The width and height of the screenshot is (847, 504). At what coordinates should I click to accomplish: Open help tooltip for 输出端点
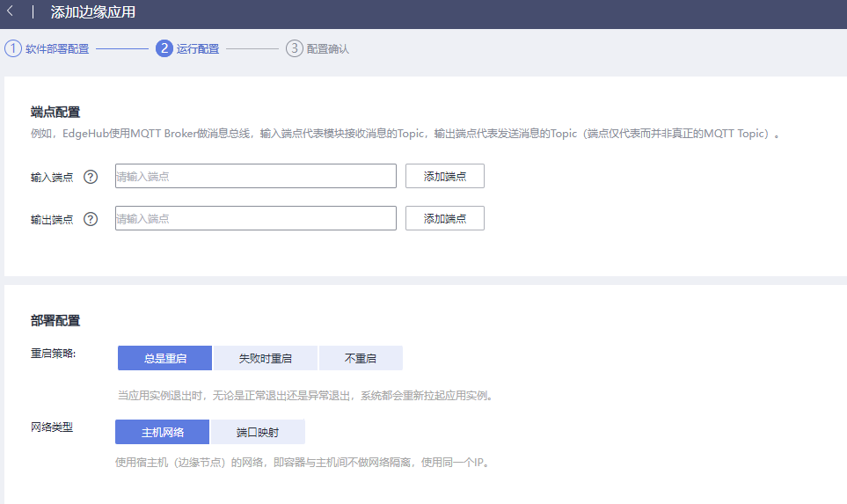tap(91, 219)
